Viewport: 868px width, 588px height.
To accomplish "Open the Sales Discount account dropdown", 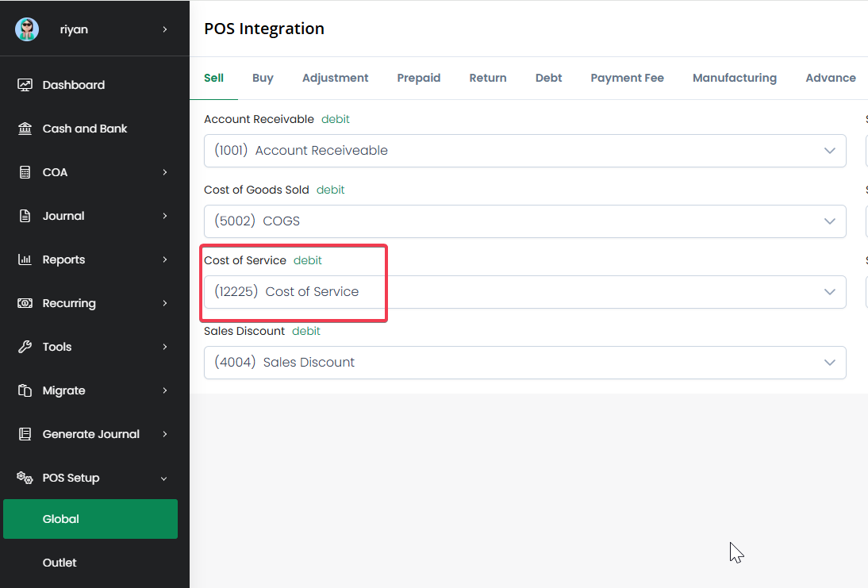I will (x=524, y=363).
